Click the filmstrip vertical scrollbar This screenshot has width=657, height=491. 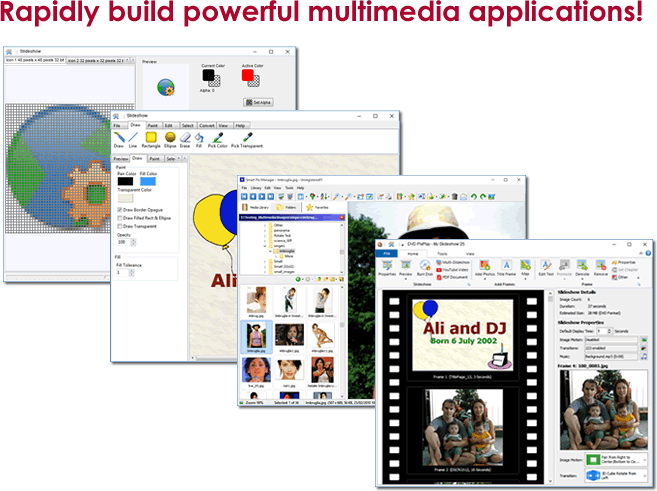(x=551, y=385)
